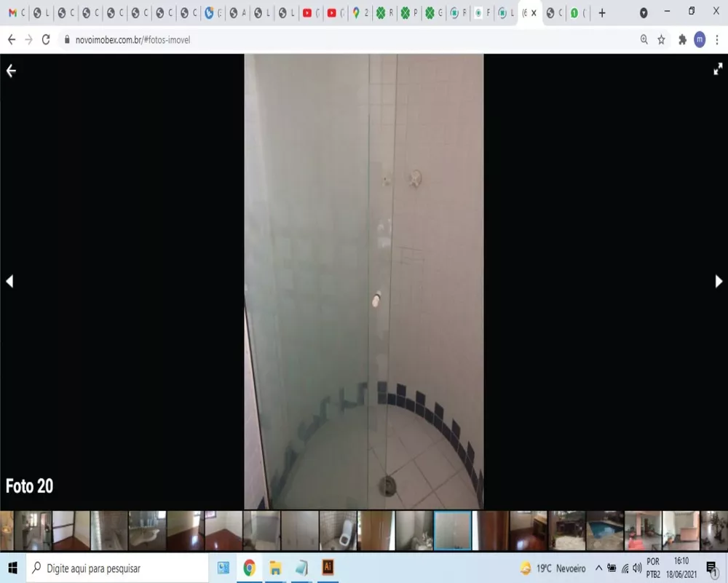This screenshot has height=583, width=728.
Task: Select the highlighted shower glass thumbnail
Action: 453,531
